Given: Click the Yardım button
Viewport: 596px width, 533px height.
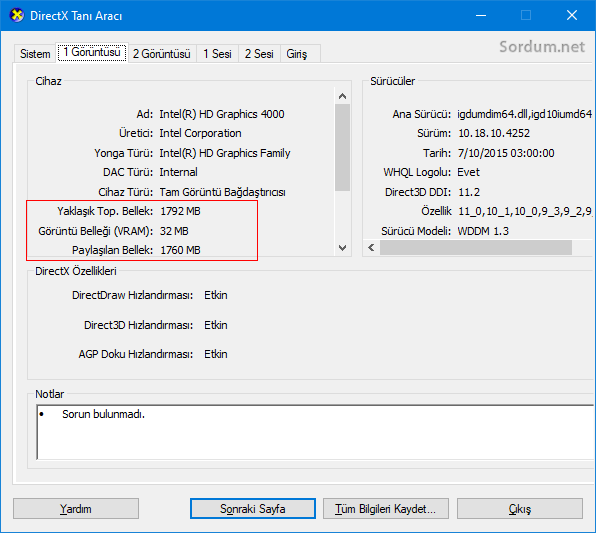Looking at the screenshot, I should [x=76, y=509].
